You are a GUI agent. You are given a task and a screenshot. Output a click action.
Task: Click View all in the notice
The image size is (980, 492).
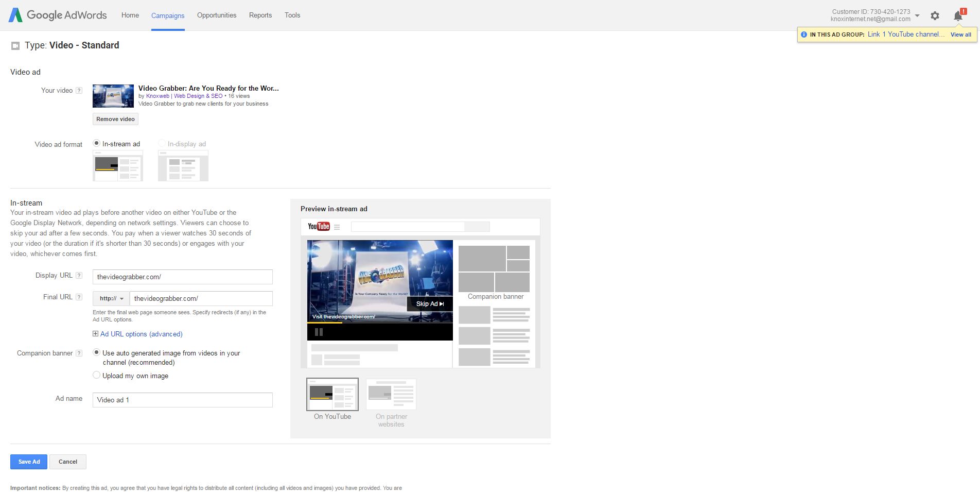click(x=961, y=35)
